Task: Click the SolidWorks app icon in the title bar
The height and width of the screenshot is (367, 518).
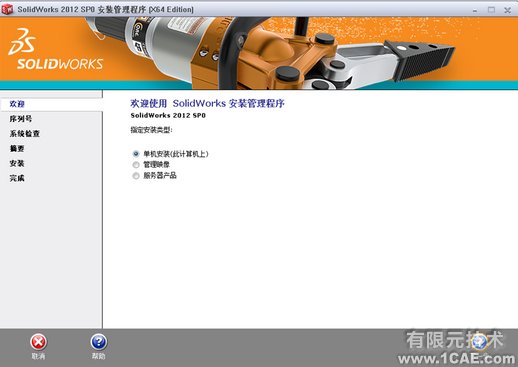Action: point(7,9)
